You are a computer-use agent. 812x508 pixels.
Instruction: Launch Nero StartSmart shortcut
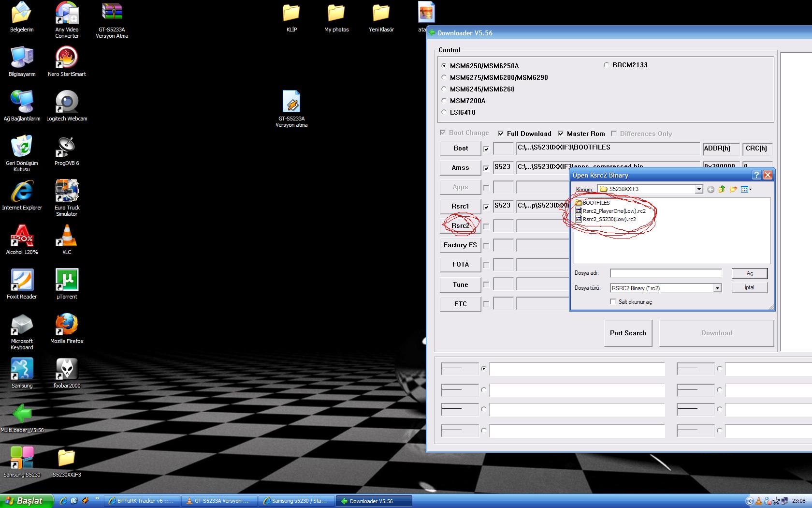tap(67, 61)
